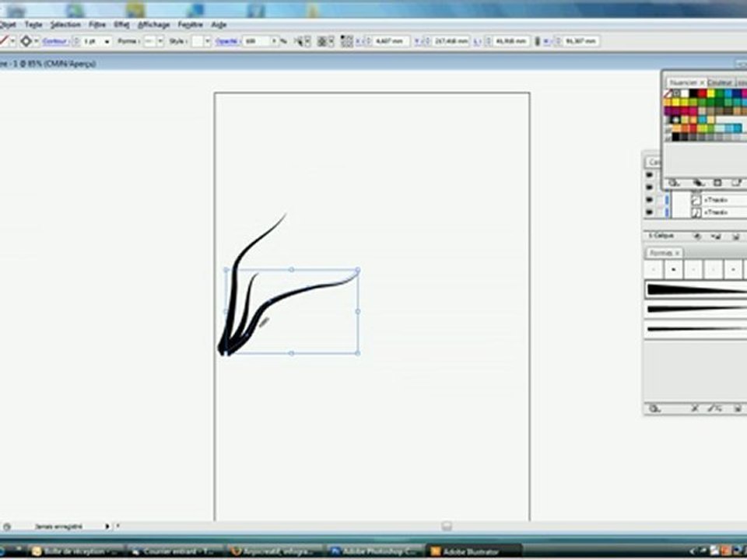Open the Forme brush dropdown
747x560 pixels.
(x=160, y=41)
